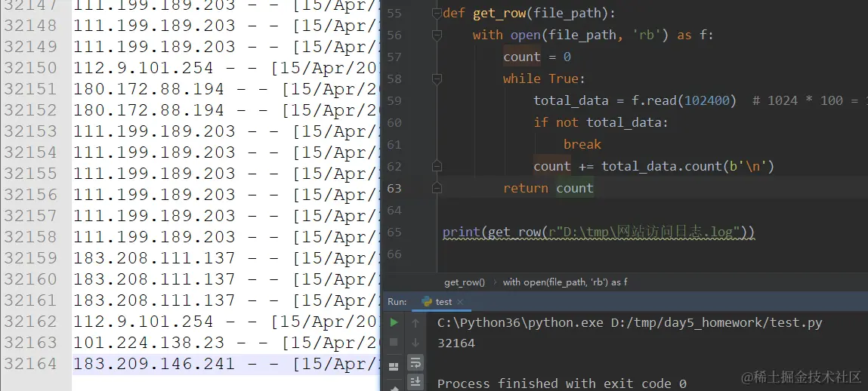Click line number 32152 in the log viewer
This screenshot has height=391, width=868.
tap(30, 110)
